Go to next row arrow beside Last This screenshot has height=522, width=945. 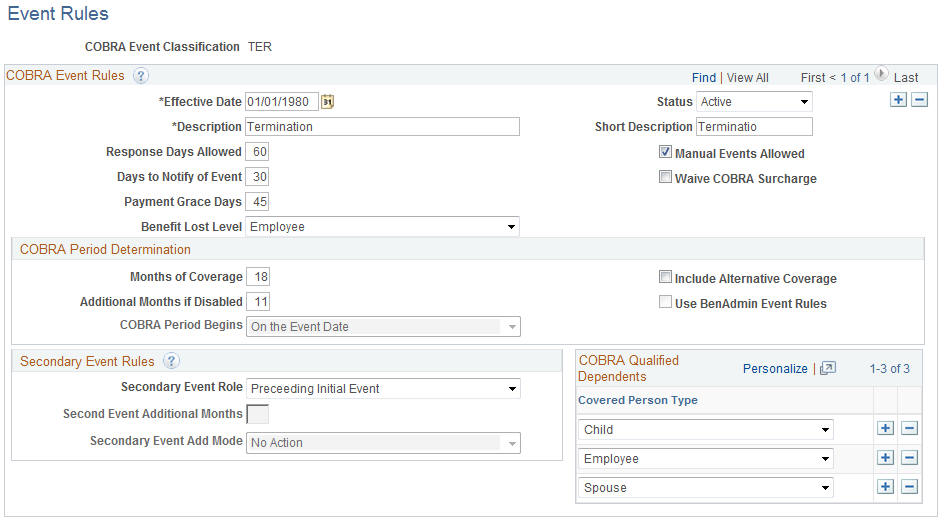tap(881, 74)
